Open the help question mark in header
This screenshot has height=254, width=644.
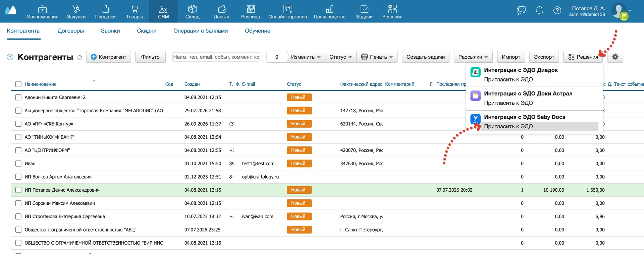557,10
